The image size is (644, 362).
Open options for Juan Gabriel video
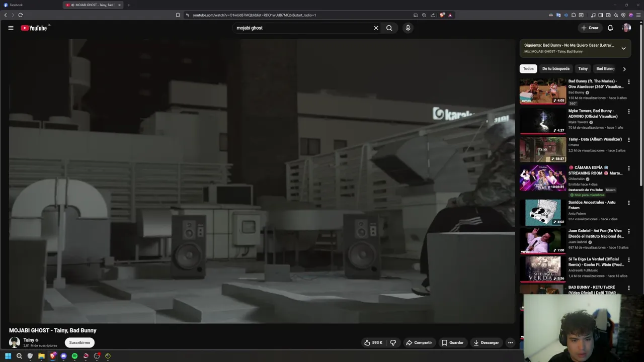pos(628,231)
